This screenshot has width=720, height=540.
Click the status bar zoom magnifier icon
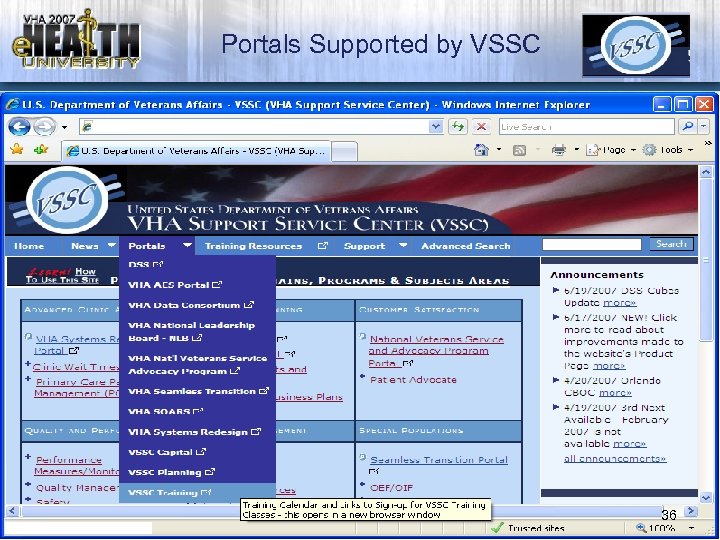pos(641,529)
